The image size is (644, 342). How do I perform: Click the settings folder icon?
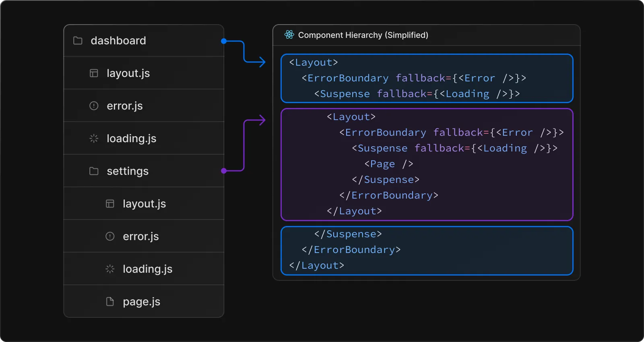tap(94, 171)
